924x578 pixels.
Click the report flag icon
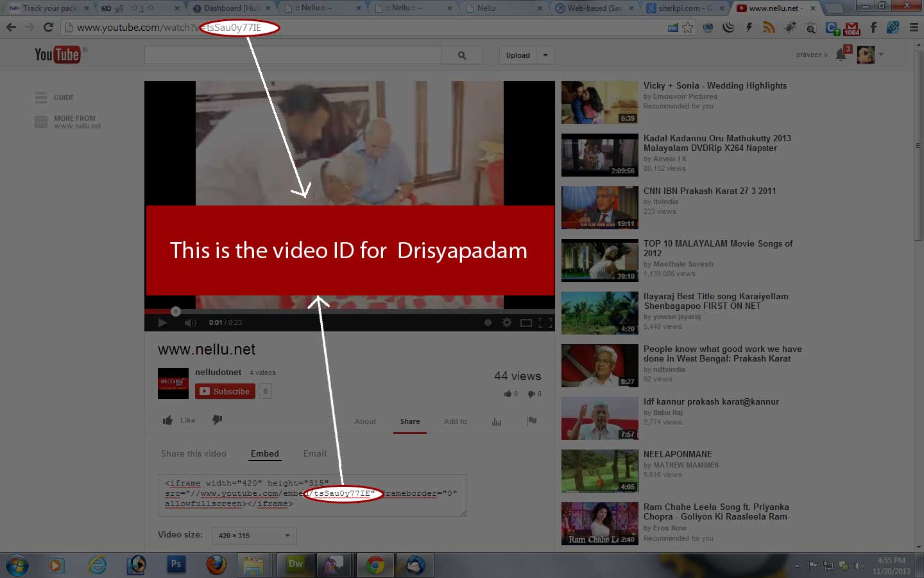531,421
